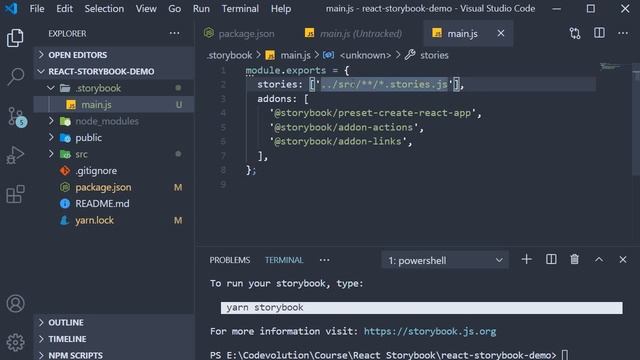Show more panel tabs ellipsis
This screenshot has height=360, width=640.
tap(324, 260)
